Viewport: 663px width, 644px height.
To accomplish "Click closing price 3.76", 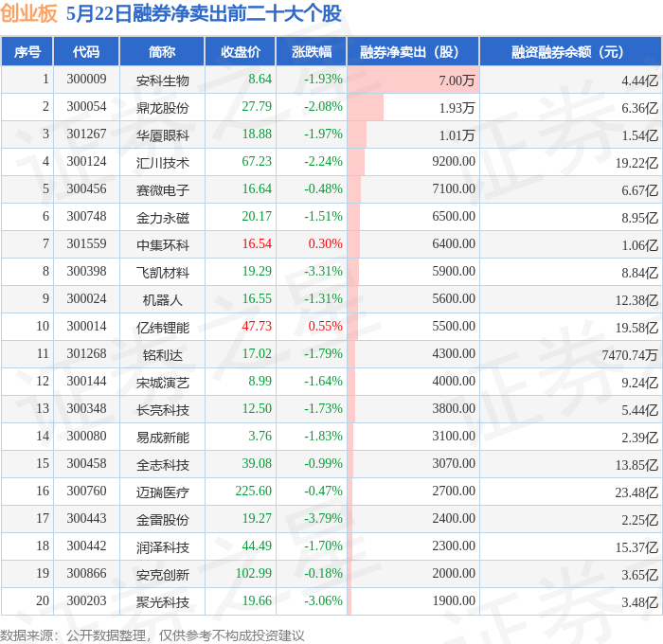I will [x=260, y=437].
